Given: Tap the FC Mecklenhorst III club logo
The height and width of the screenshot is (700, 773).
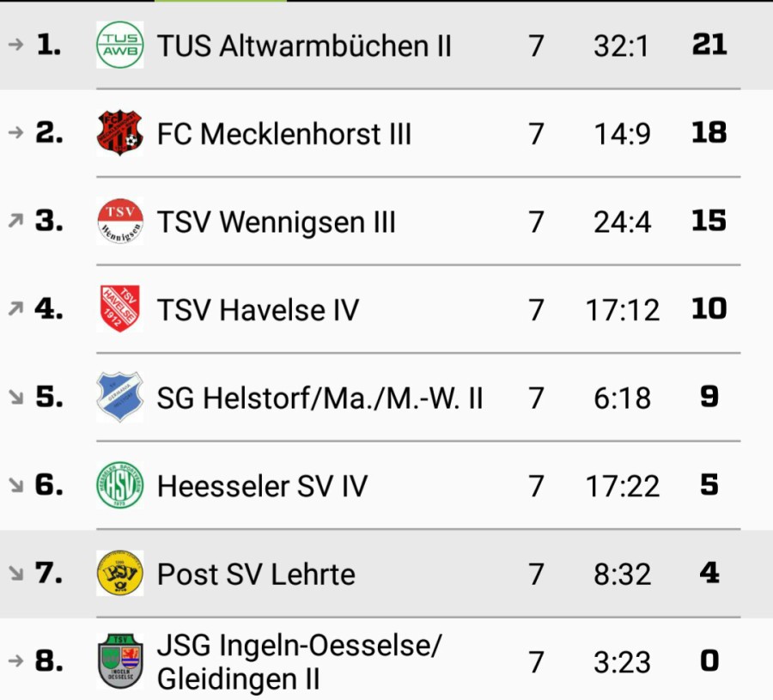Looking at the screenshot, I should click(x=120, y=134).
